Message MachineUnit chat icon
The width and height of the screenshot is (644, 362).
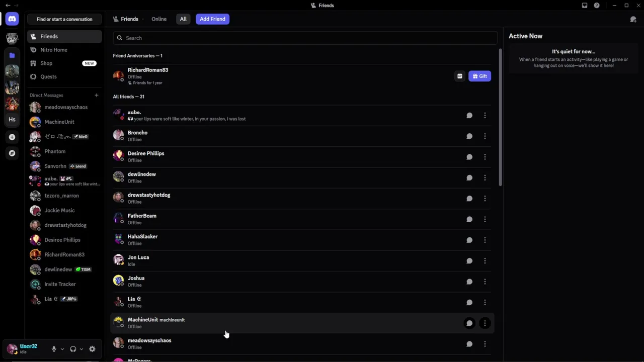coord(469,323)
